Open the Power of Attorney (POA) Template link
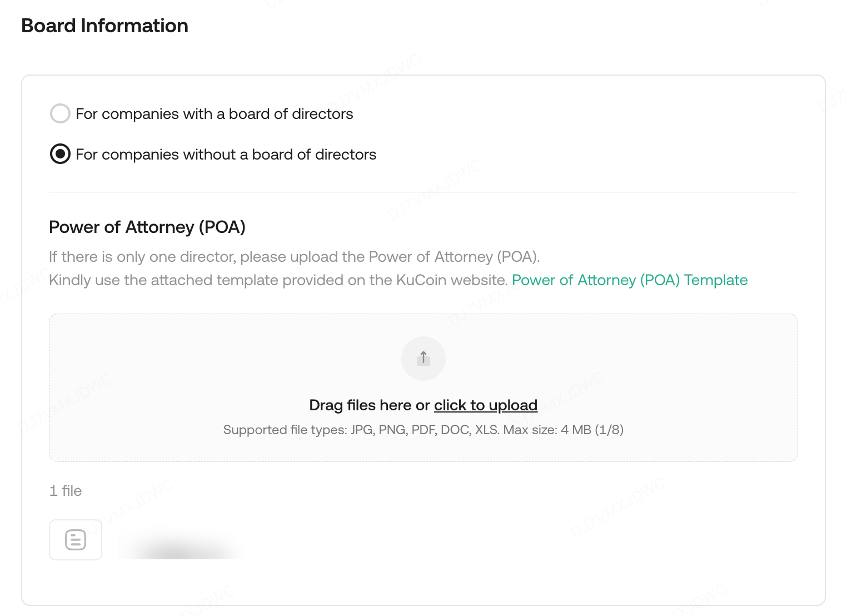The height and width of the screenshot is (616, 847). [x=629, y=280]
